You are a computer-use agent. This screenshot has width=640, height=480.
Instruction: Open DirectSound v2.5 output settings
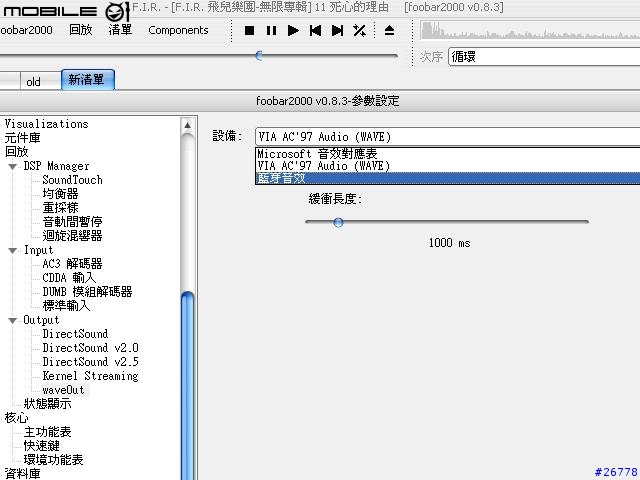(91, 362)
